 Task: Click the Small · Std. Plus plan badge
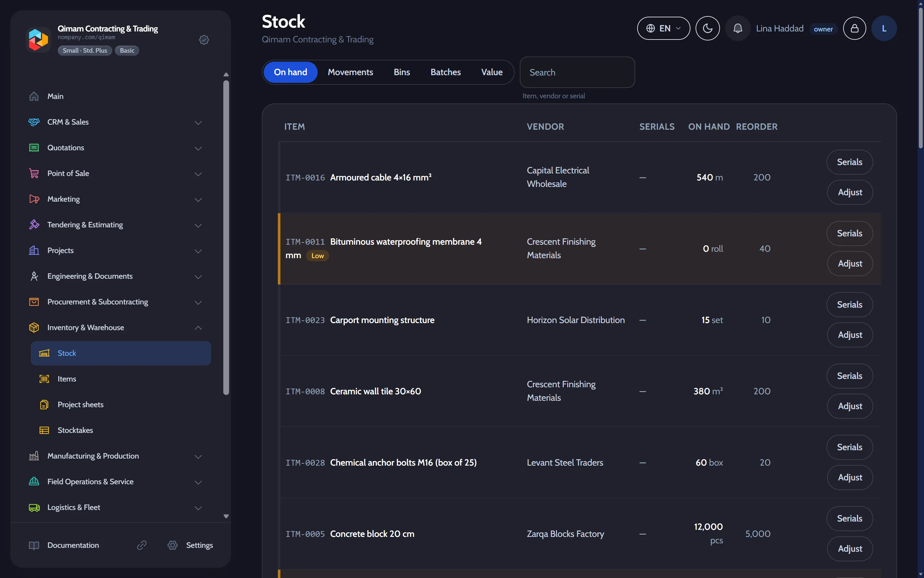(x=85, y=50)
